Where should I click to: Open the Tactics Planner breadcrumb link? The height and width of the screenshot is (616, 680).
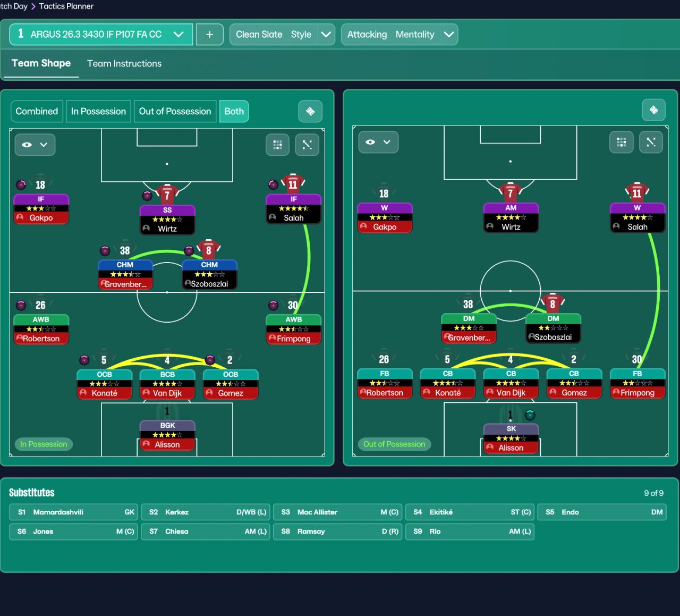point(66,6)
